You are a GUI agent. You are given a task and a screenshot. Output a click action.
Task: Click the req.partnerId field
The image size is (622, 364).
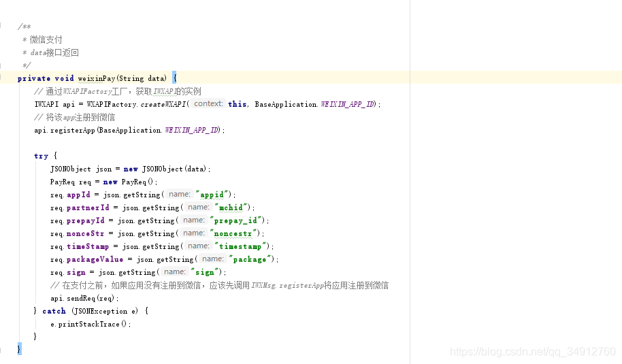click(x=80, y=208)
